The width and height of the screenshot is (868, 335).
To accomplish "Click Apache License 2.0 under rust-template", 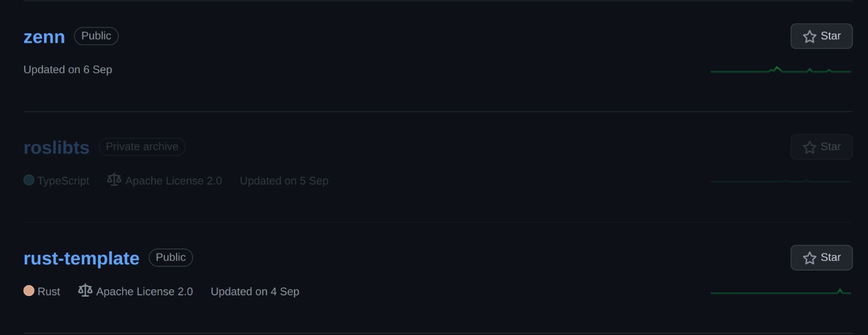I will click(144, 291).
